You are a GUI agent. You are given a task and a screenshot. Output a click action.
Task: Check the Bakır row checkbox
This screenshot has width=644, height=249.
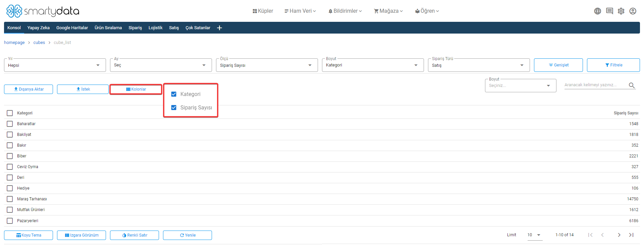(10, 145)
